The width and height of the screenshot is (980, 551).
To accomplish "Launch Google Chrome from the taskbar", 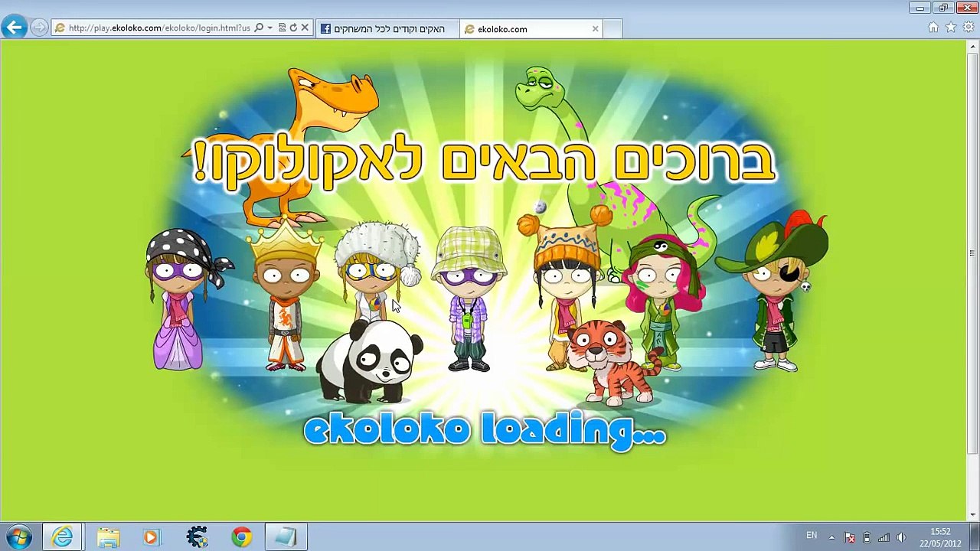I will [x=242, y=537].
